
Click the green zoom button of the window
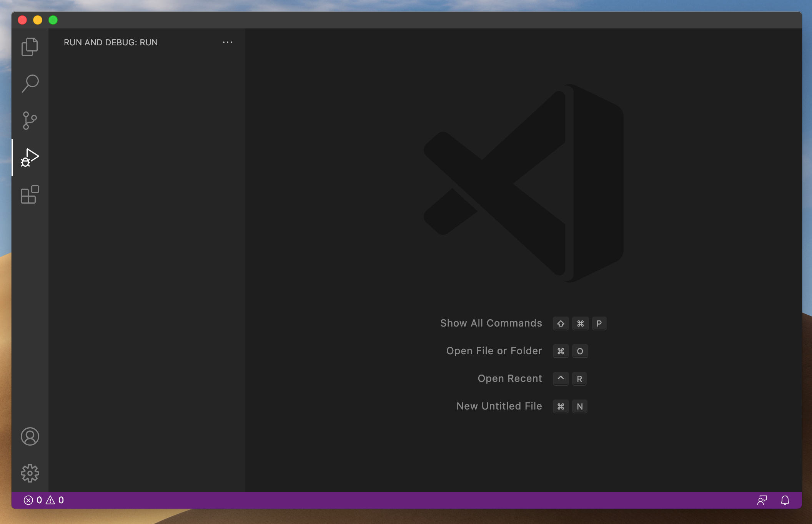[53, 20]
